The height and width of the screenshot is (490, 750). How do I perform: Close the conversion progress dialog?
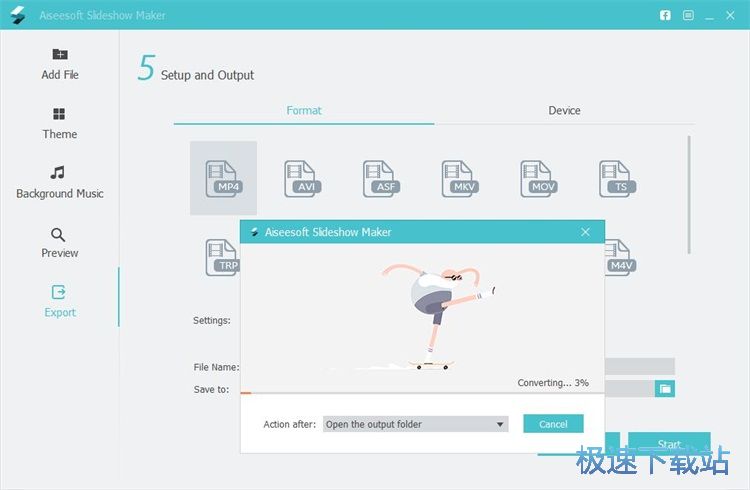(585, 232)
